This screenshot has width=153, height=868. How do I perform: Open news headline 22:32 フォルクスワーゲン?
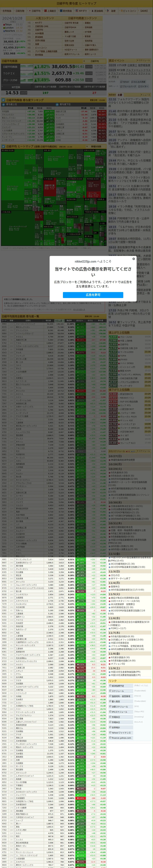pyautogui.click(x=130, y=103)
